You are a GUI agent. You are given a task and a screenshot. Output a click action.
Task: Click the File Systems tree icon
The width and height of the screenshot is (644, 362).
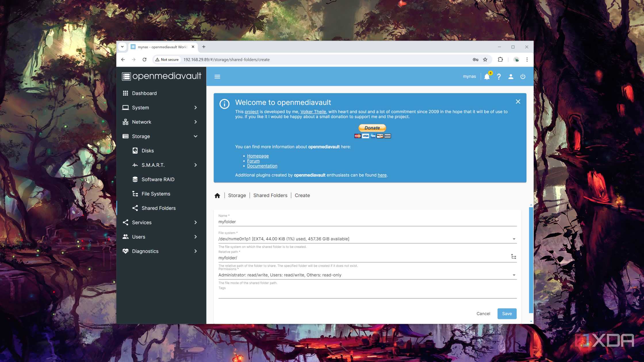click(x=135, y=194)
